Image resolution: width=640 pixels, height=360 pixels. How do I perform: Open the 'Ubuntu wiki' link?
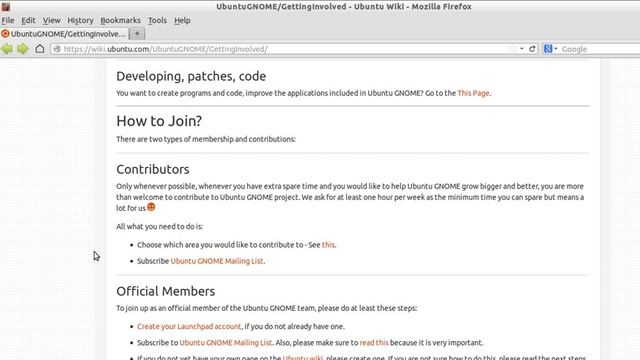click(x=303, y=358)
